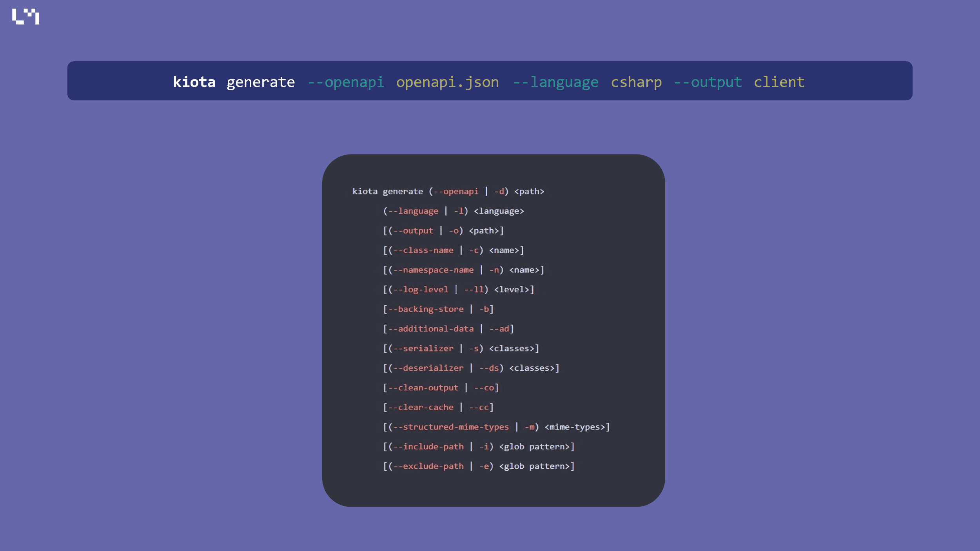The width and height of the screenshot is (980, 551).
Task: Click '--namespace-name' option in the syntax card
Action: [434, 270]
